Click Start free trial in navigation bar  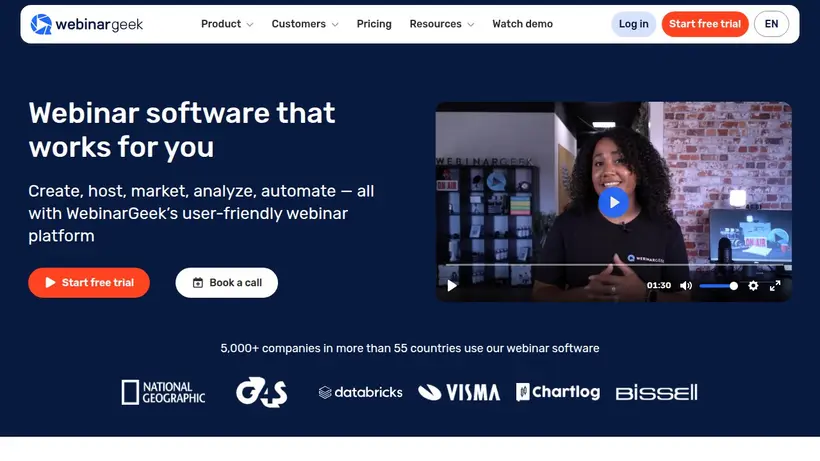coord(705,24)
